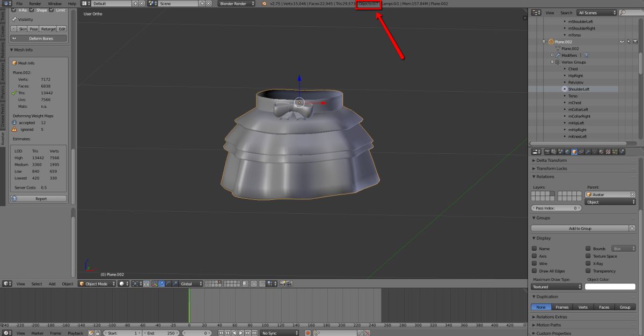This screenshot has height=336, width=644.
Task: Open the Modifiers wrench properties tab
Action: (x=588, y=152)
